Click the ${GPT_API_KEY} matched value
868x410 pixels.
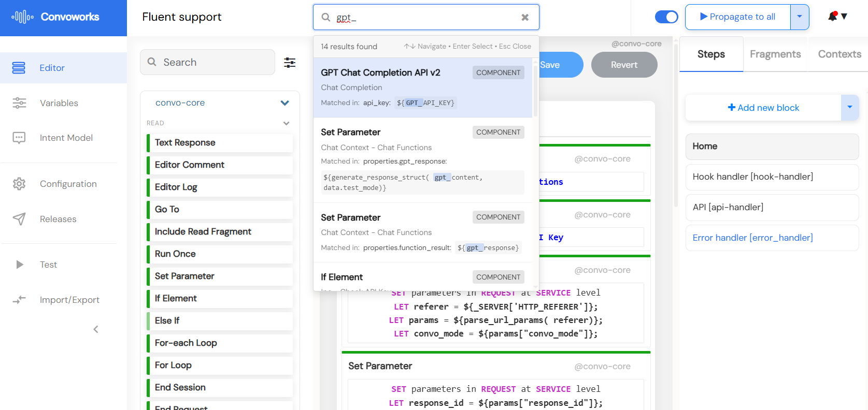point(425,103)
